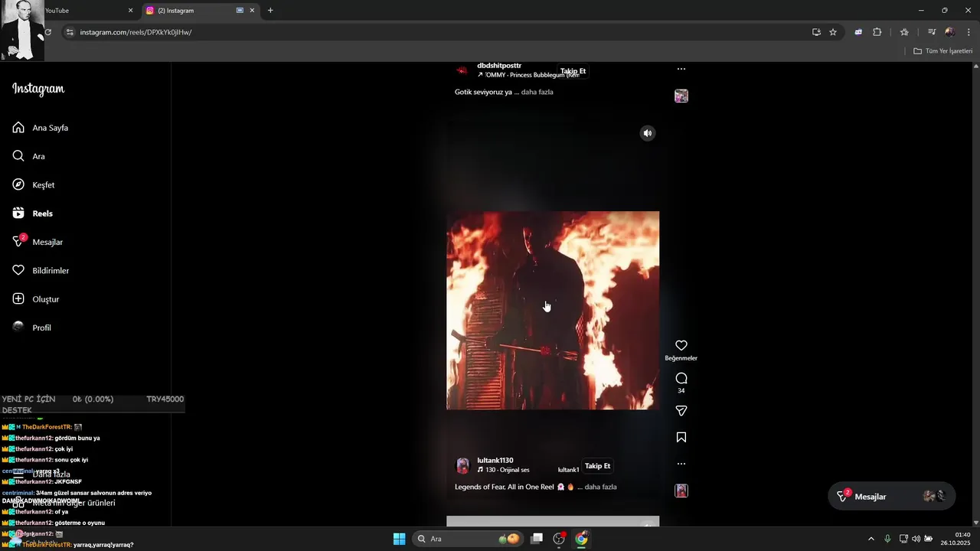
Task: Open the Chrome profile avatar
Action: (950, 32)
